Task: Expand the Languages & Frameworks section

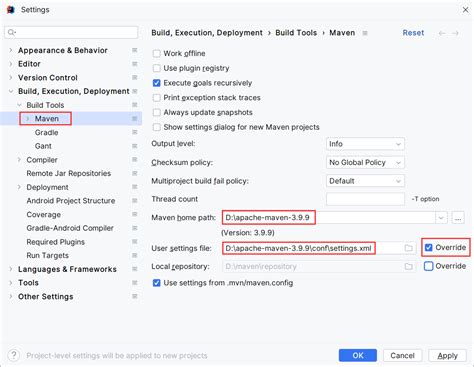Action: 11,269
